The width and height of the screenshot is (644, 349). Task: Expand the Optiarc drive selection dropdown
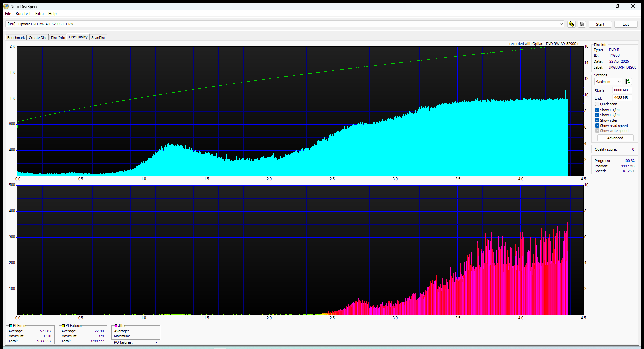(x=561, y=24)
